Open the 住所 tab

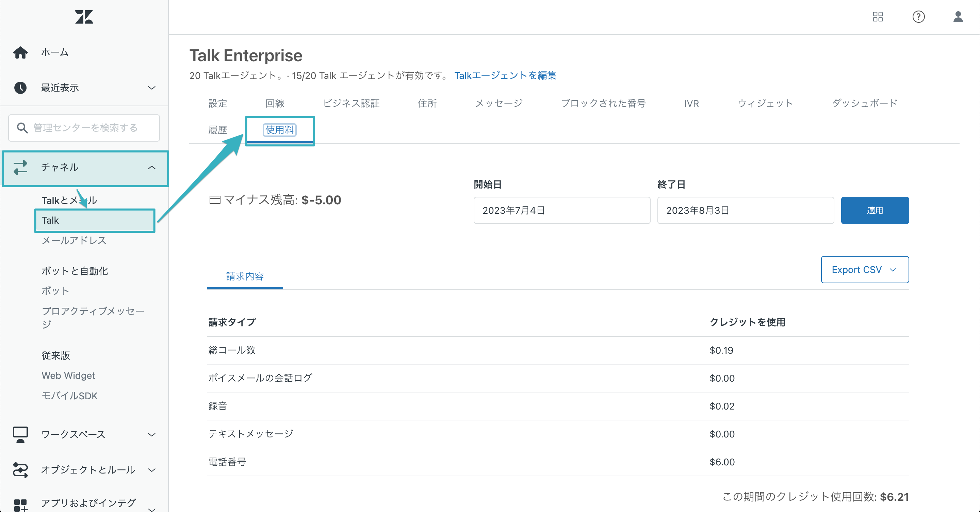pos(427,103)
